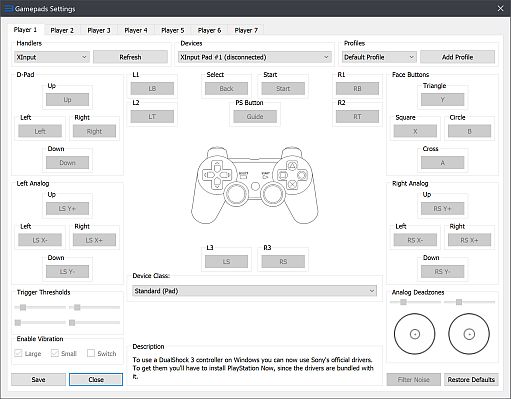Expand the Devices XInput Pad dropdown
Screen dimensions: 511x399
click(x=255, y=57)
